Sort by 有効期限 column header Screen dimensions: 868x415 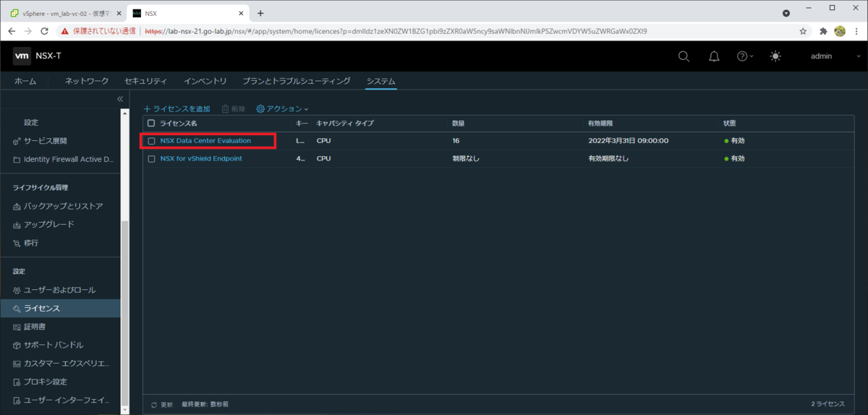point(601,124)
